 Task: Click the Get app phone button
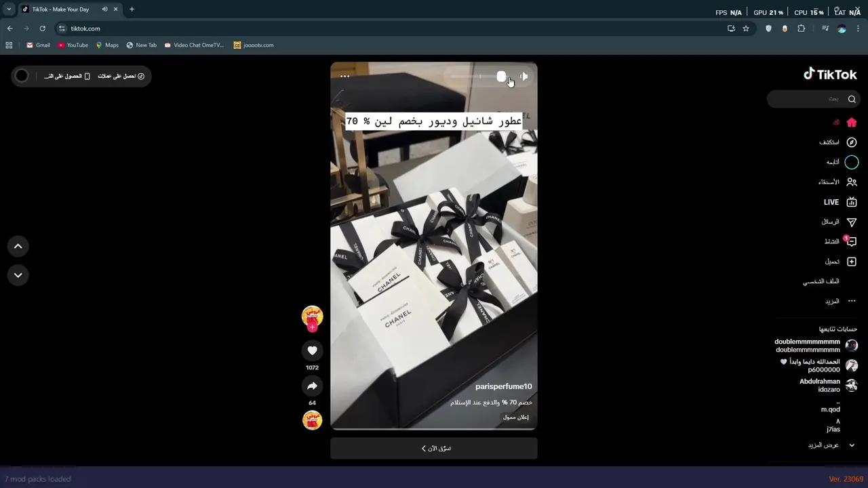pyautogui.click(x=67, y=76)
